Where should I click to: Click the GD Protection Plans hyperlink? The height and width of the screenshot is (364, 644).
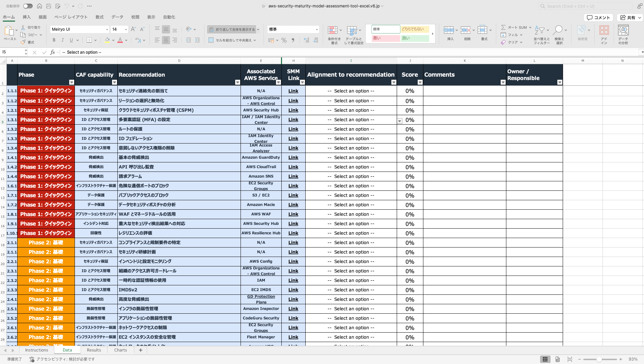261,299
